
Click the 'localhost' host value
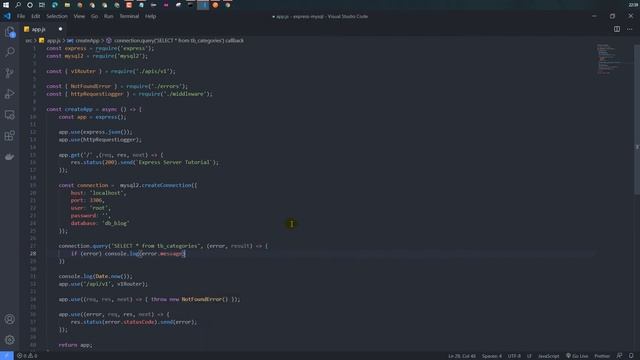[107, 193]
